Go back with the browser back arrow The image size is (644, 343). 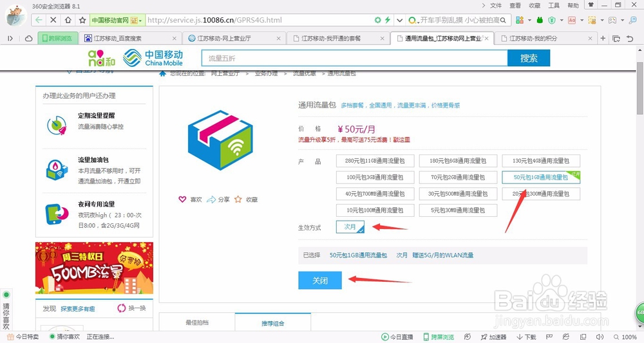point(39,20)
